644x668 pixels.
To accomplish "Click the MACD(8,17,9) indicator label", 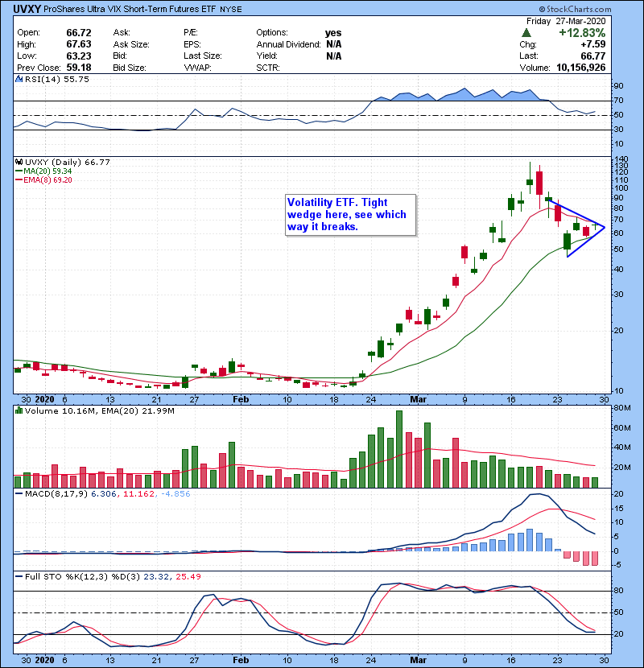I will coord(56,494).
